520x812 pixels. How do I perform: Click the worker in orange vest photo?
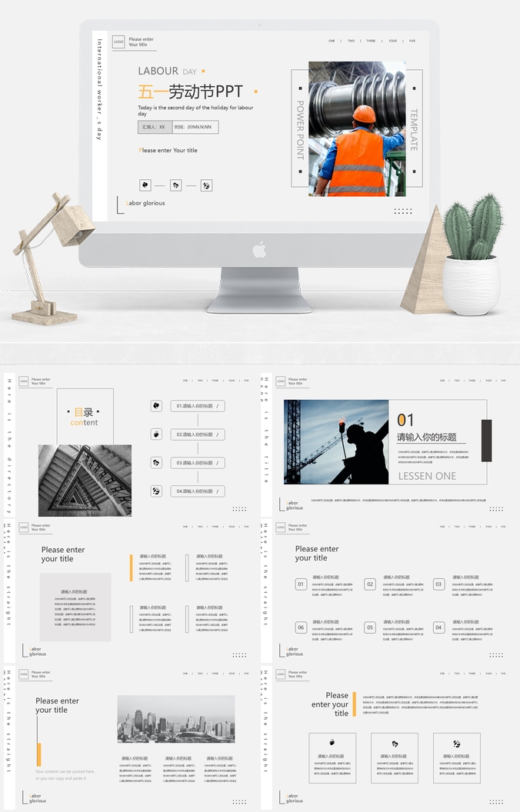[x=357, y=129]
